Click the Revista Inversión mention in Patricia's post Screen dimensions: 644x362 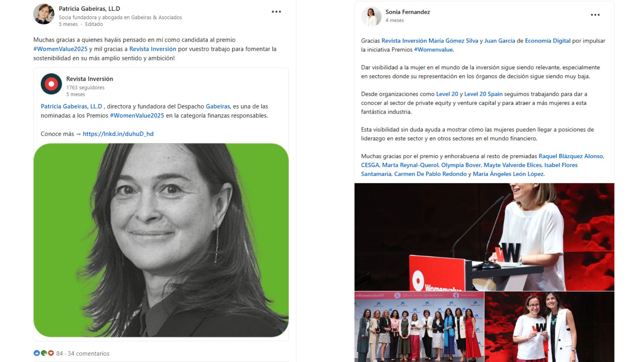point(153,49)
